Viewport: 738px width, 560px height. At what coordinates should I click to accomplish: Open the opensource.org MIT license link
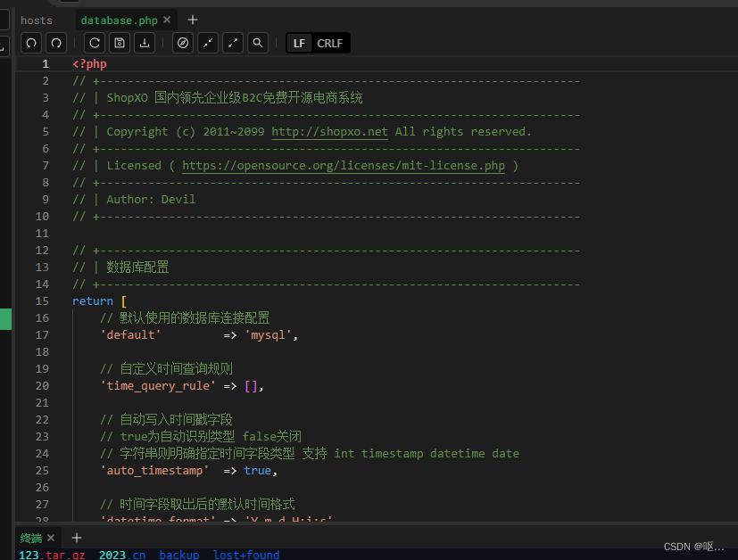344,165
